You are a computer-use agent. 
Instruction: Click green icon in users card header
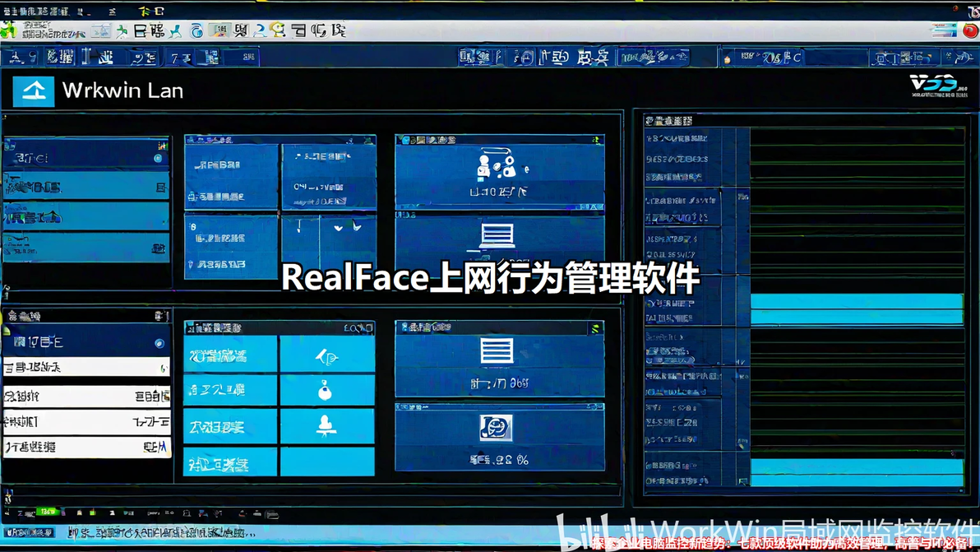(x=596, y=140)
